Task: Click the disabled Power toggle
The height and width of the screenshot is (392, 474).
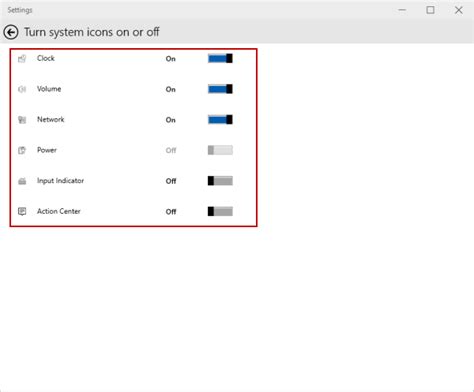Action: click(220, 150)
